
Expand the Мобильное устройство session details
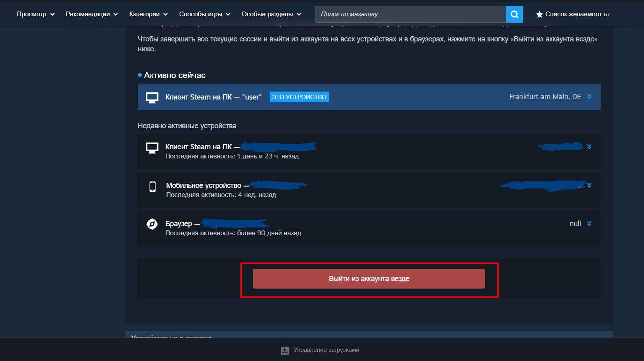pos(589,185)
